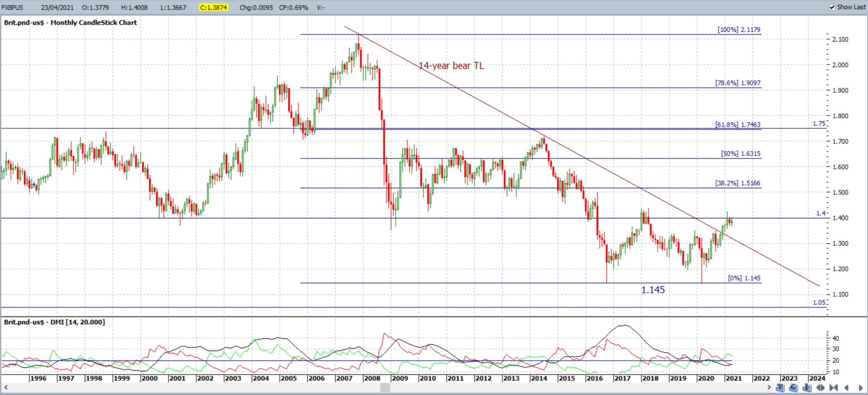The height and width of the screenshot is (395, 868).
Task: Click the 1.100 price axis label
Action: (840, 294)
